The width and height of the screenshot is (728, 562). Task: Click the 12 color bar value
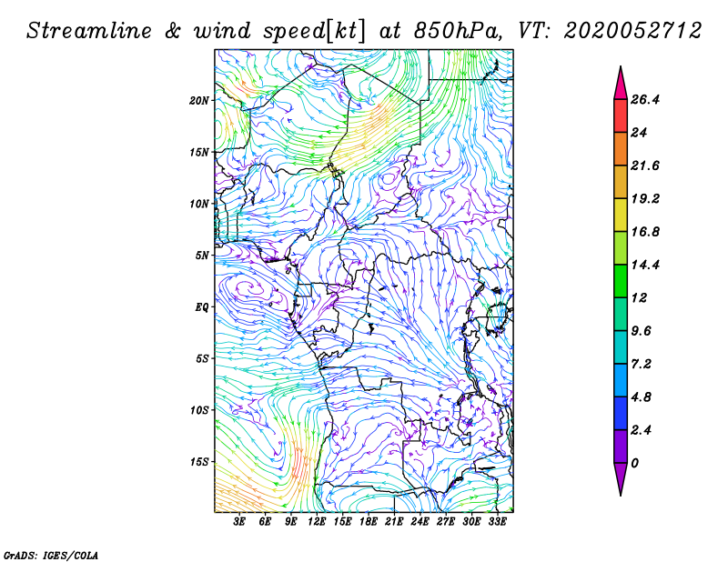(639, 297)
